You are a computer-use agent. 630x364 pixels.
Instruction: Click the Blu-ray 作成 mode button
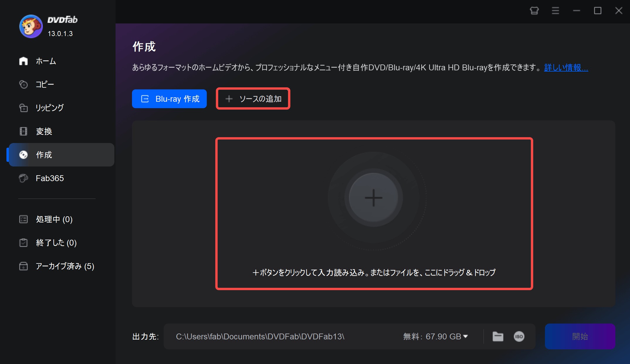pos(169,99)
